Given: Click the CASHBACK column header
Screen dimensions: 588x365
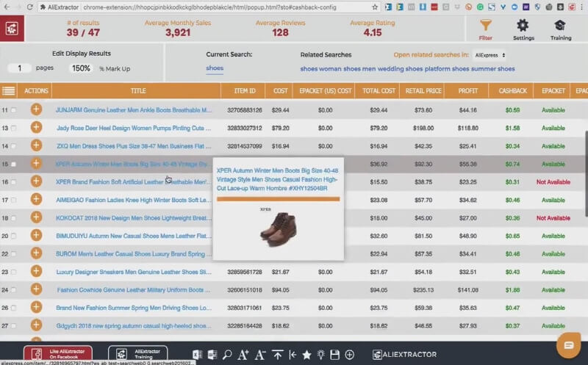Looking at the screenshot, I should pyautogui.click(x=512, y=91).
